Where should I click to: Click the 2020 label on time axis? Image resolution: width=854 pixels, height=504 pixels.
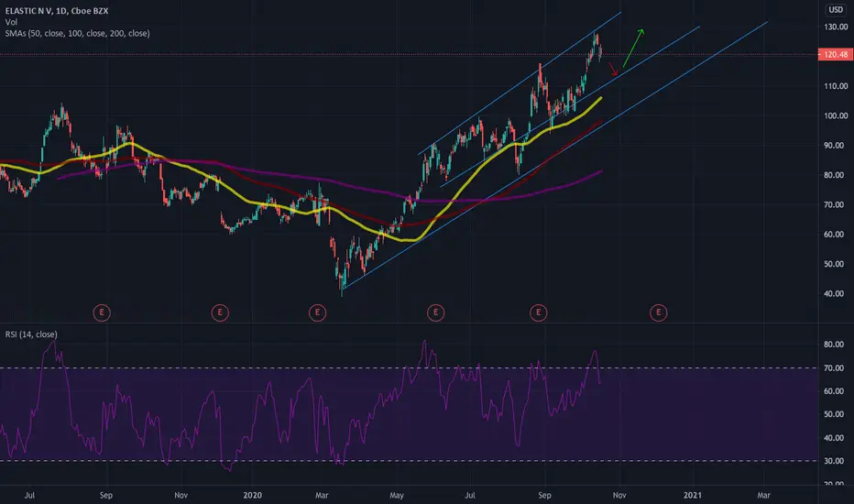(x=252, y=495)
